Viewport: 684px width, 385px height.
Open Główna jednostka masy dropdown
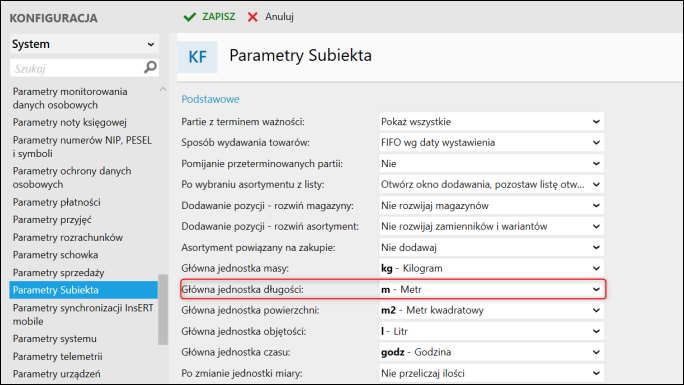click(x=491, y=268)
